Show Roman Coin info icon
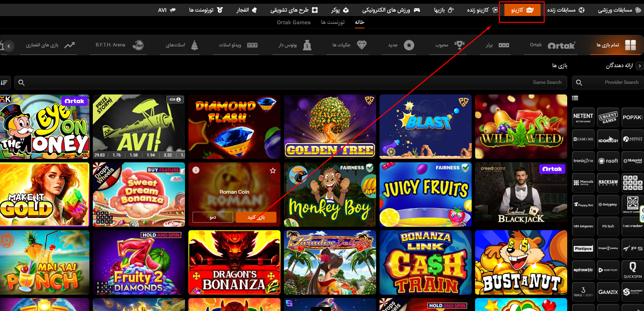Screen dimensions: 644x311 tap(196, 170)
